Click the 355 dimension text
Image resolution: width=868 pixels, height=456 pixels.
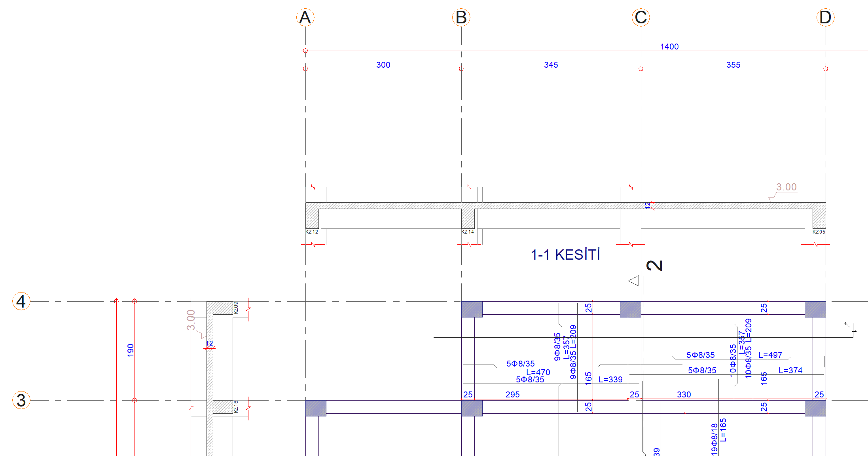pos(733,65)
